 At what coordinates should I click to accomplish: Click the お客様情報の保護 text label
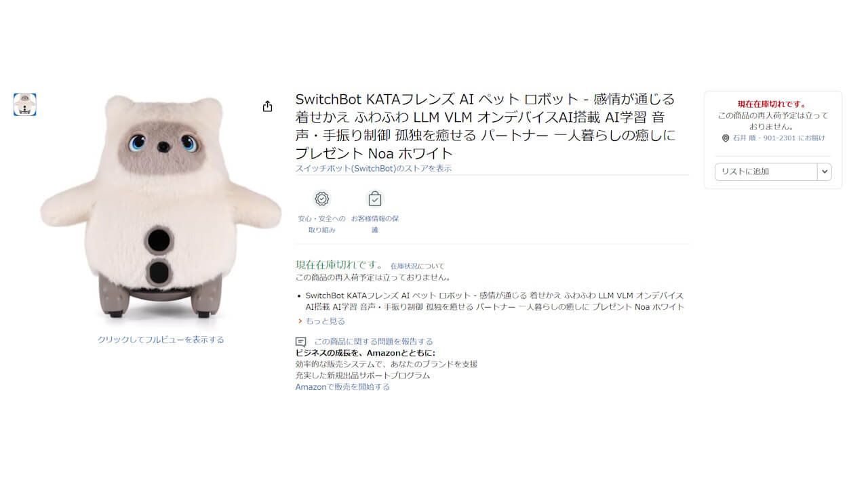[375, 224]
